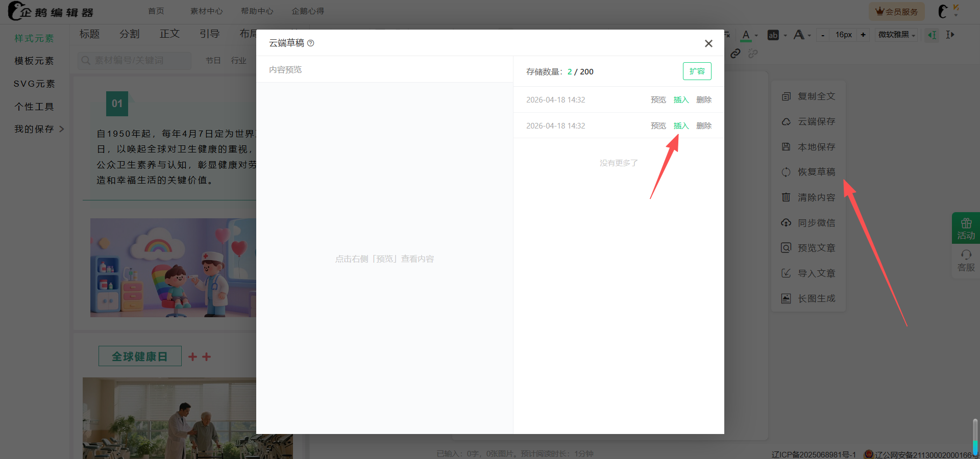The width and height of the screenshot is (980, 459).
Task: Close the 云端草稿 dialog
Action: tap(708, 43)
